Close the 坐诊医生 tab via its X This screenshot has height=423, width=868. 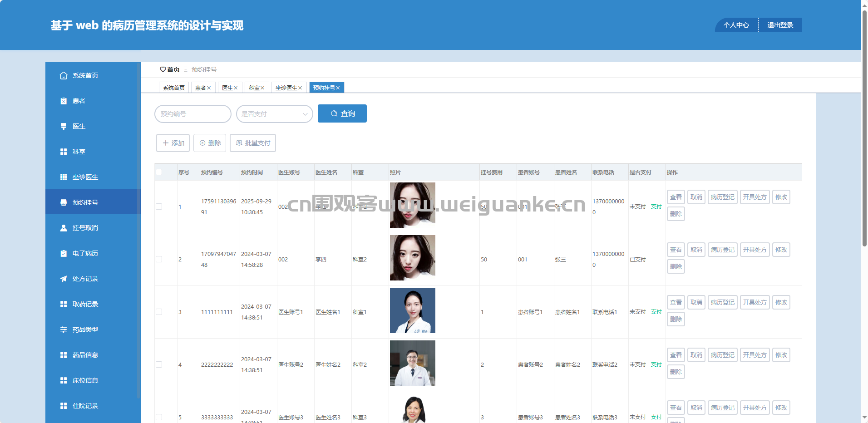[300, 88]
